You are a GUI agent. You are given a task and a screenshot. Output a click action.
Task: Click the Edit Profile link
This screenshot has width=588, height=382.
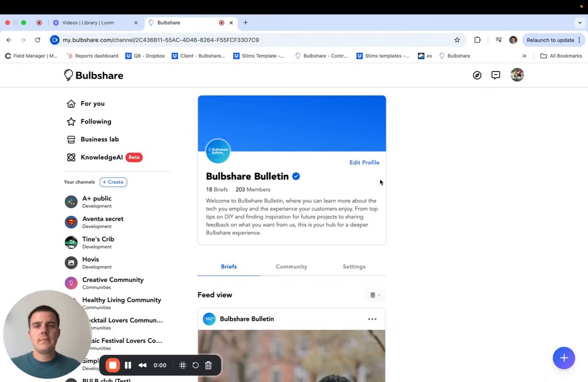(x=364, y=163)
